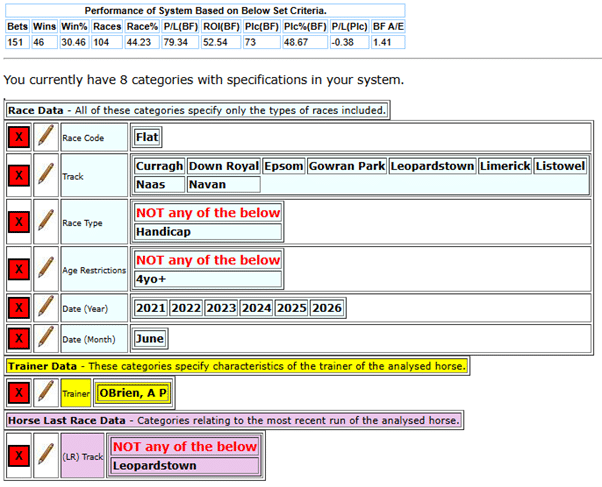602x487 pixels.
Task: Click the Limerick track entry
Action: (x=505, y=166)
